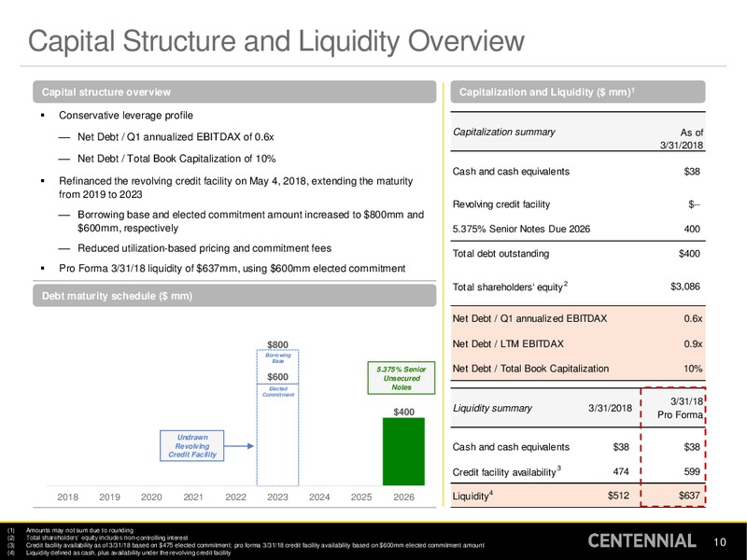Click the 'Conservative leverage profile' bullet
Image resolution: width=747 pixels, height=560 pixels.
[x=126, y=116]
